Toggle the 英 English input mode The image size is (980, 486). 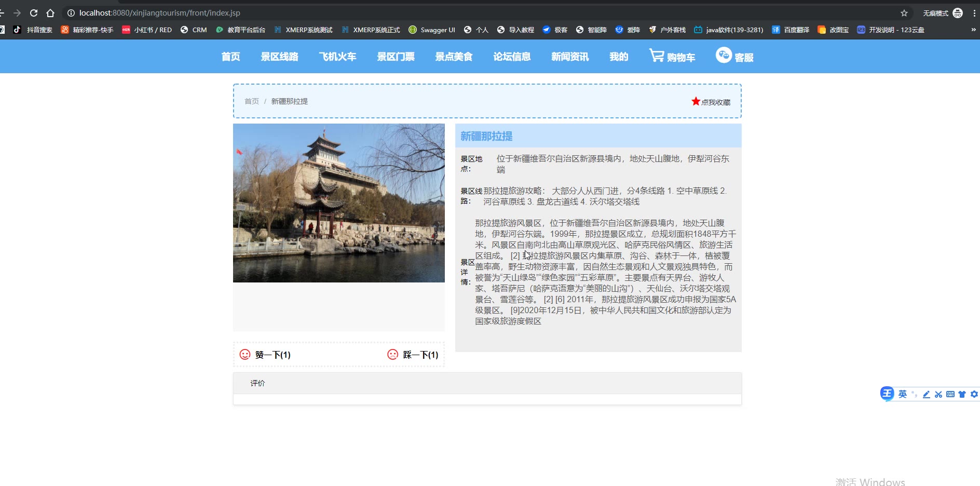click(903, 394)
